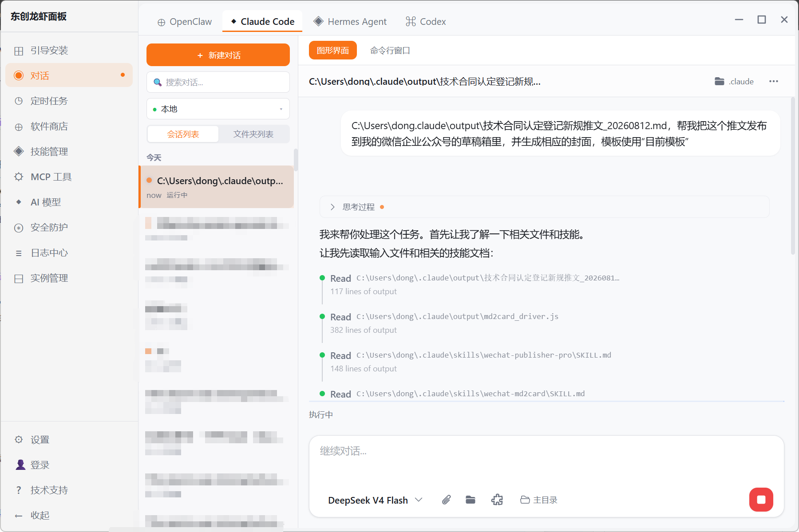
Task: Open 实例管理 page
Action: pos(69,278)
